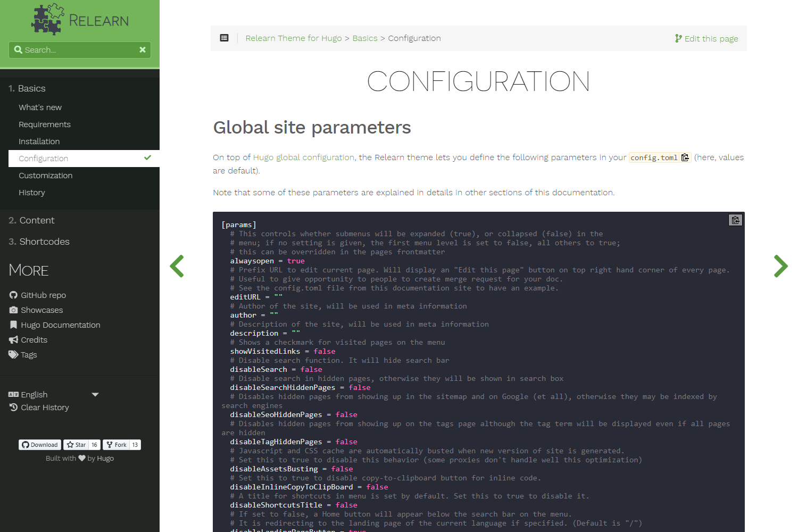Focus the Search input field

(80, 50)
